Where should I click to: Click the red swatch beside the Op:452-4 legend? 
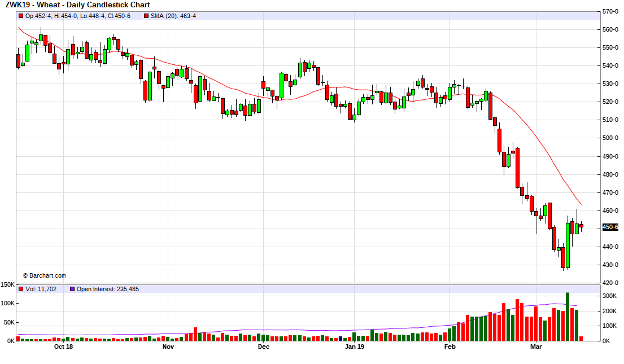tap(21, 16)
